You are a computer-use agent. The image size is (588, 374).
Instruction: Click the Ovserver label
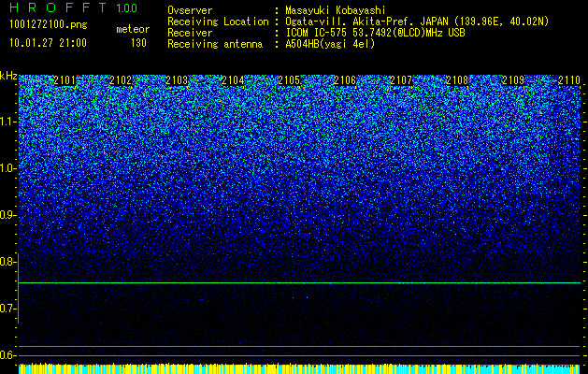tap(190, 10)
